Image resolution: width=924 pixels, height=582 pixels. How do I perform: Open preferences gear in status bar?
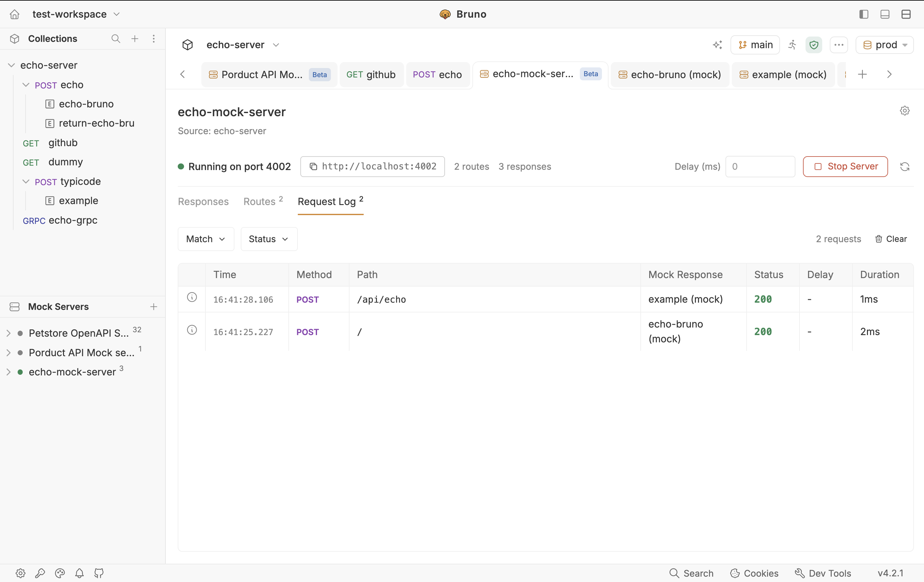click(x=20, y=573)
